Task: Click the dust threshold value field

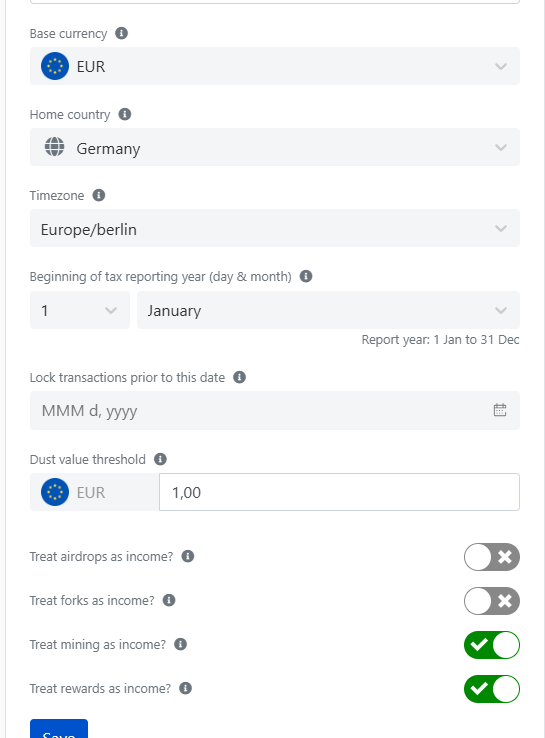Action: [339, 492]
